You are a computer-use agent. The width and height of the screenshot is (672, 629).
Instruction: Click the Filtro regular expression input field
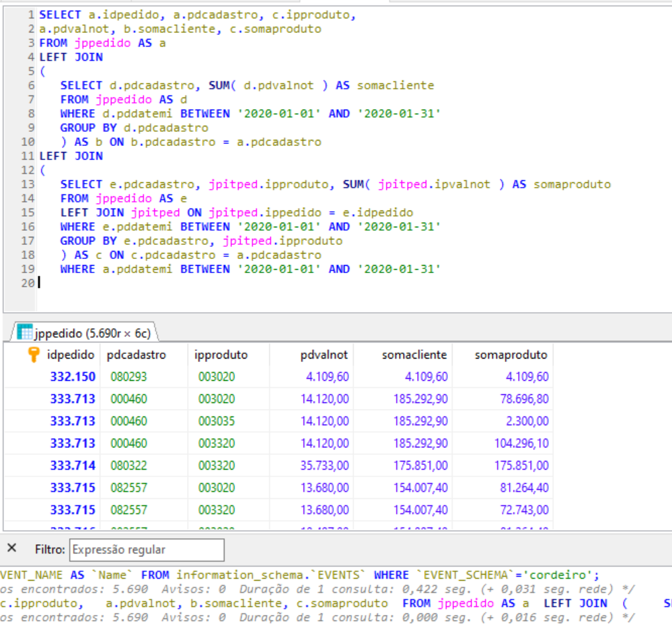[147, 550]
